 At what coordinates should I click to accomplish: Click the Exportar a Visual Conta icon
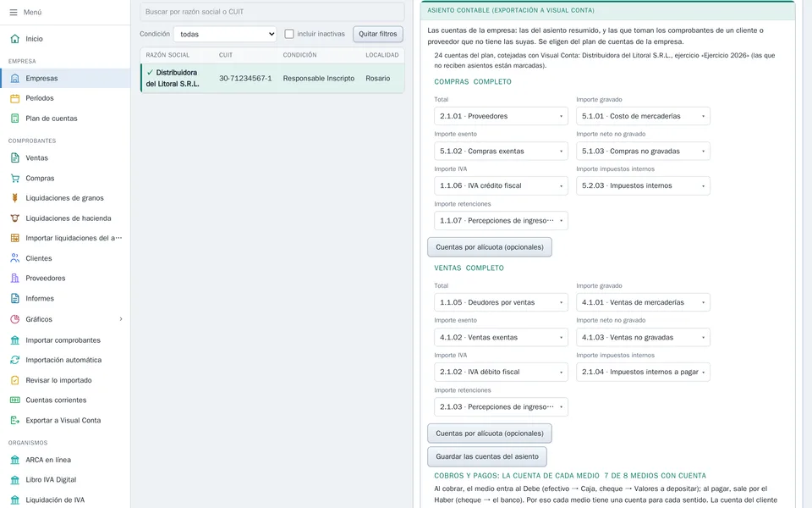pos(15,421)
